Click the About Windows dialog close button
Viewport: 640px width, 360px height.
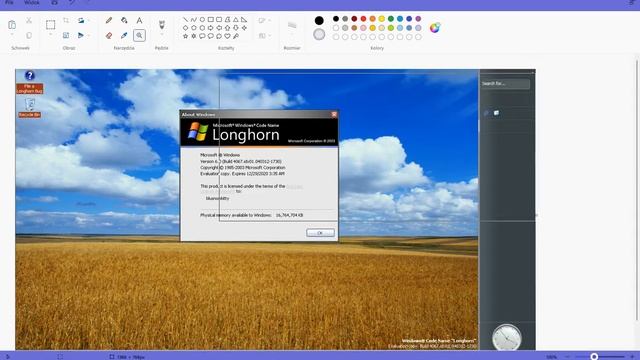point(334,114)
